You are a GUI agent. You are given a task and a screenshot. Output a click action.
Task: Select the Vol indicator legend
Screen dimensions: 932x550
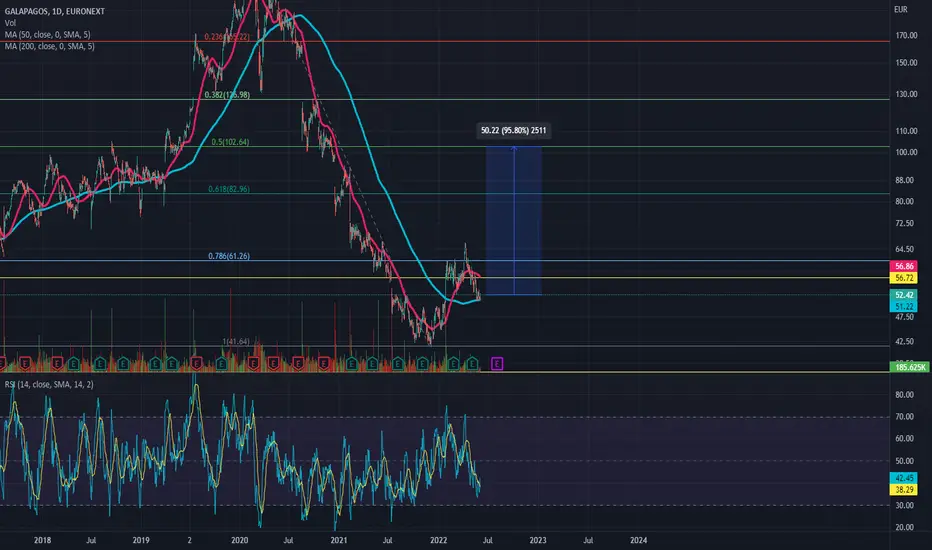pyautogui.click(x=10, y=23)
